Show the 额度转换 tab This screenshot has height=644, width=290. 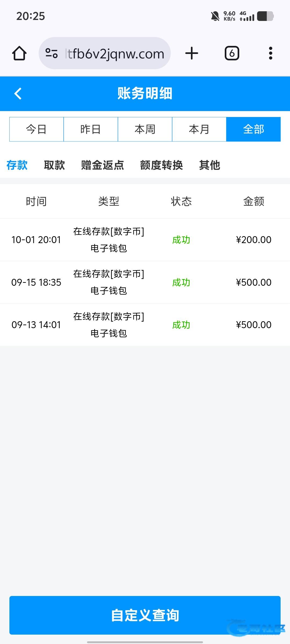pos(161,165)
